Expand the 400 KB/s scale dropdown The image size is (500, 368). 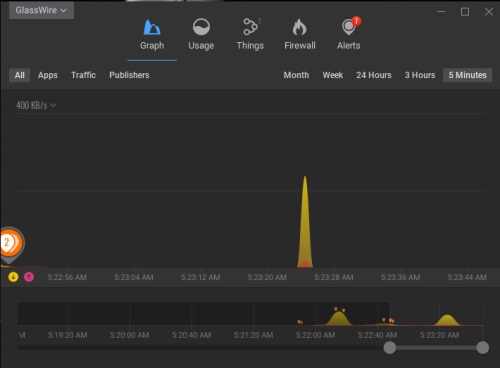coord(36,105)
